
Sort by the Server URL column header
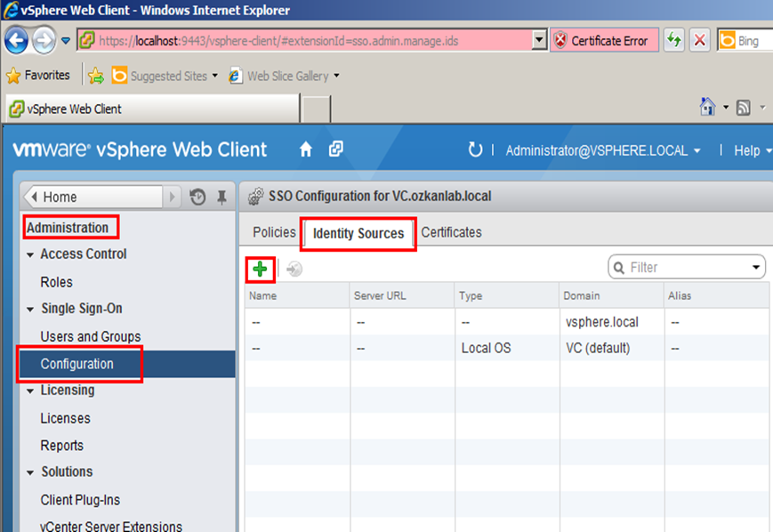[402, 296]
